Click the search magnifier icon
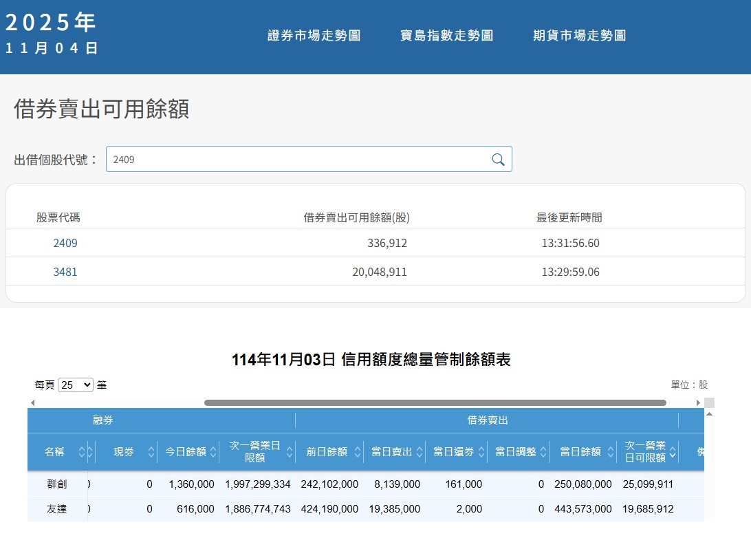This screenshot has width=751, height=560. click(498, 160)
